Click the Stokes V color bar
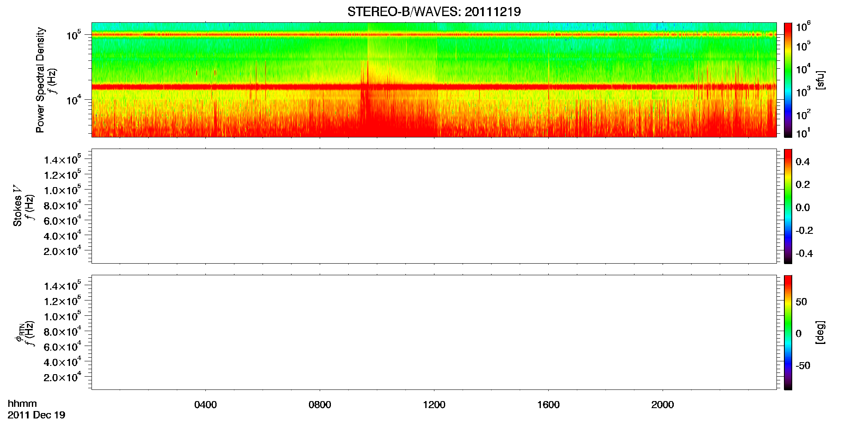 pos(788,206)
